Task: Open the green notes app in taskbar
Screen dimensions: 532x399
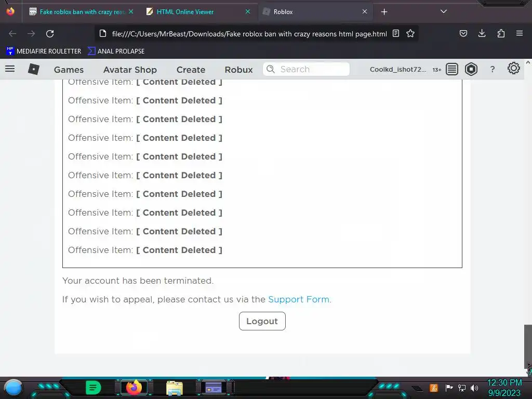Action: tap(93, 388)
